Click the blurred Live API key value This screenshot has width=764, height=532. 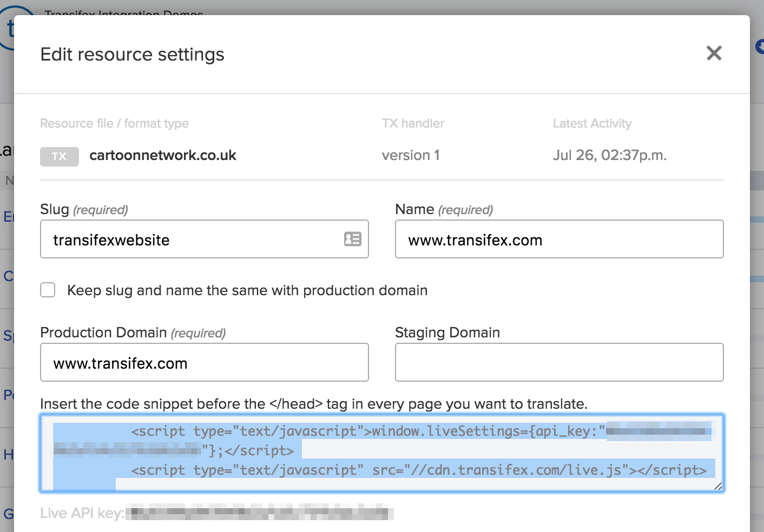point(260,513)
